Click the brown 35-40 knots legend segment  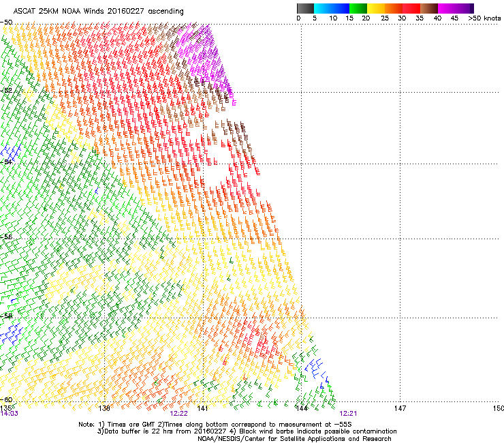pos(429,8)
